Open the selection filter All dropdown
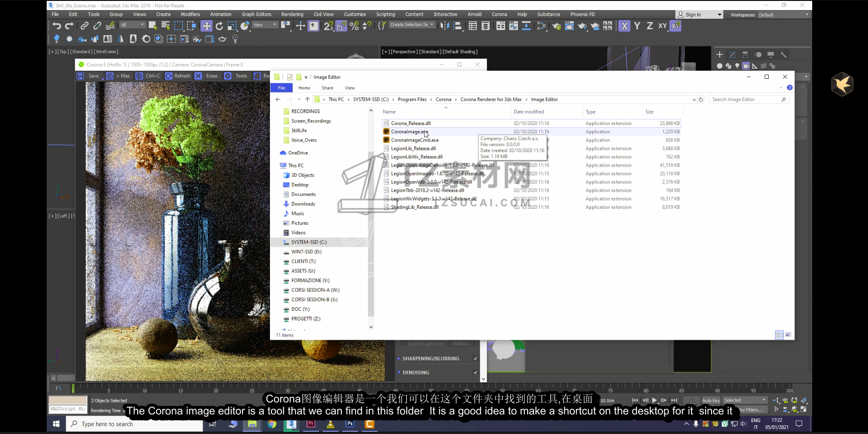Viewport: 868px width, 434px height. point(133,25)
